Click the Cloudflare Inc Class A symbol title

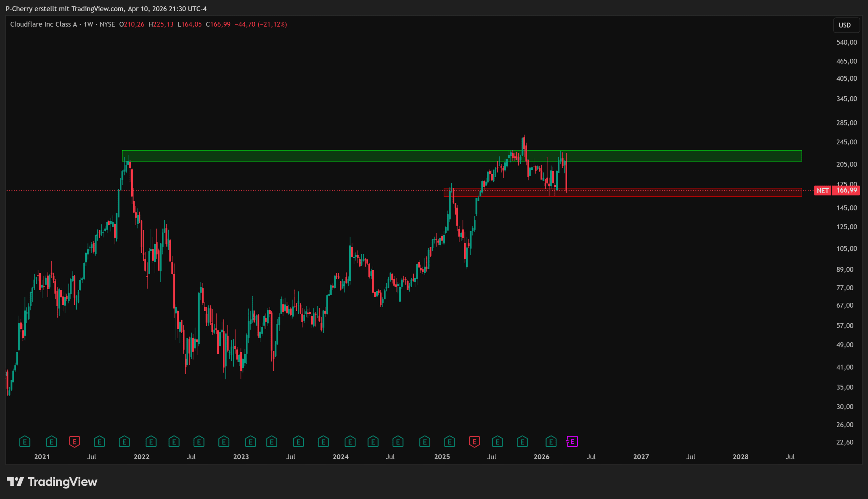(43, 24)
